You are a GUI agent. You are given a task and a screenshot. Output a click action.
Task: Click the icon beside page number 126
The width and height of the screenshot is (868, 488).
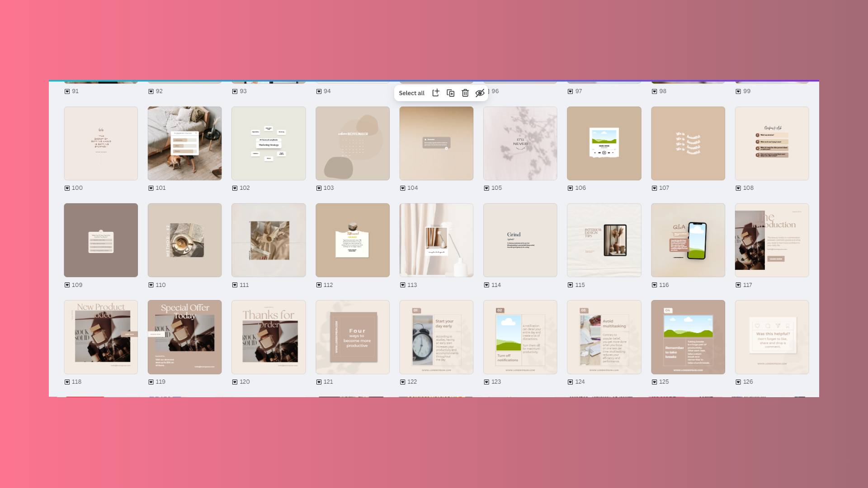[738, 382]
